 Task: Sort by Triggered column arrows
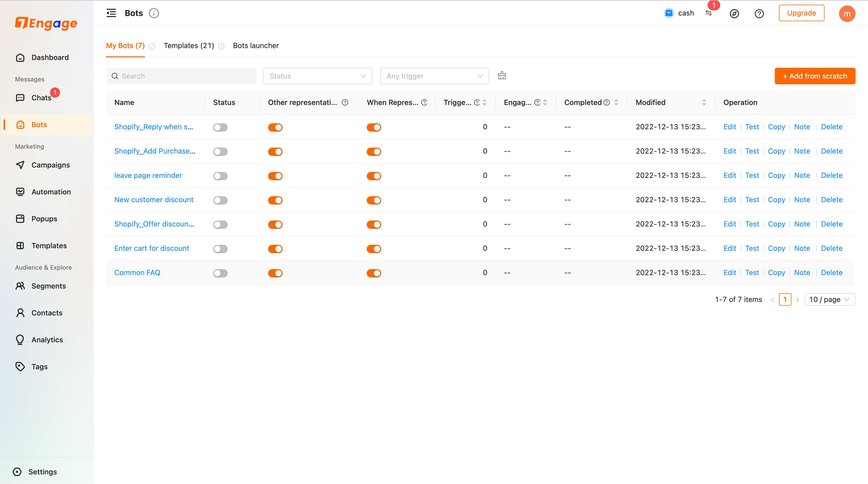[x=484, y=102]
